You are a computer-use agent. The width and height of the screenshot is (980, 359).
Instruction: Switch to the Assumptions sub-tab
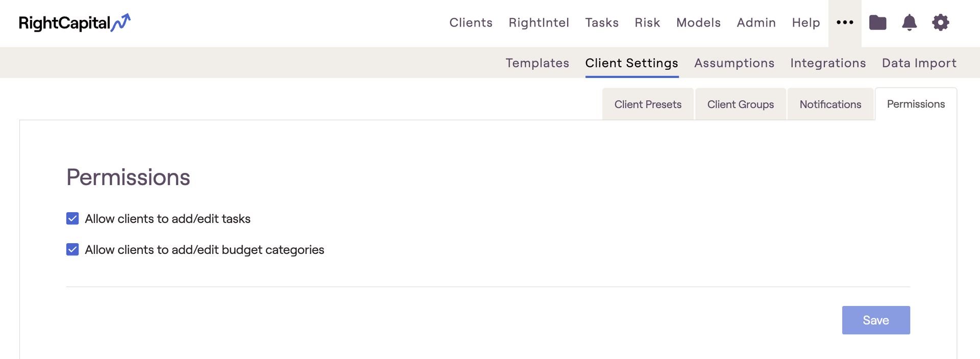pyautogui.click(x=734, y=63)
